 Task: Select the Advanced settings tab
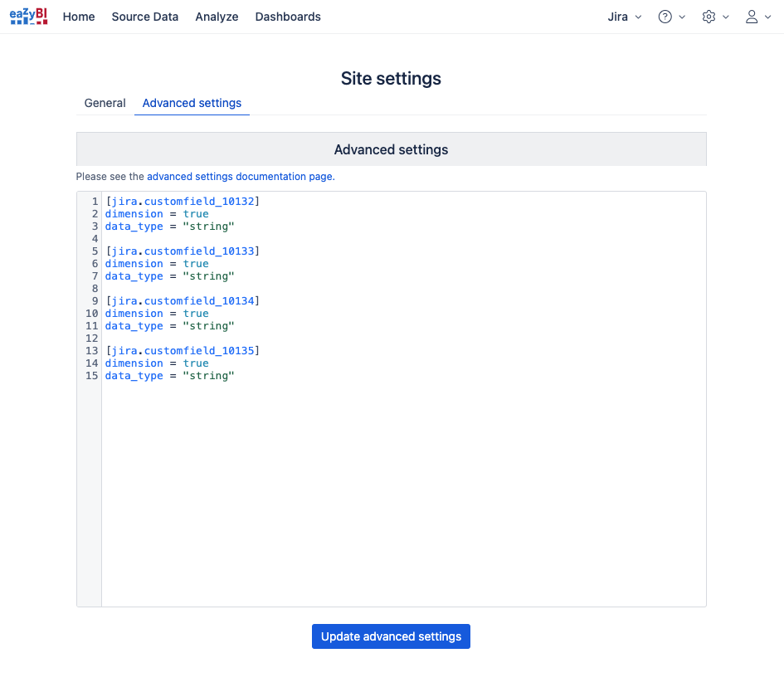coord(192,103)
